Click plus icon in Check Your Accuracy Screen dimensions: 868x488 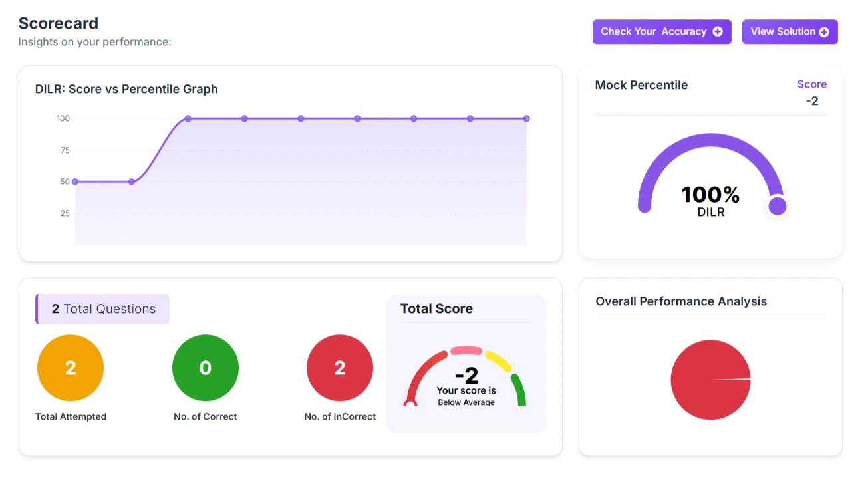tap(717, 31)
